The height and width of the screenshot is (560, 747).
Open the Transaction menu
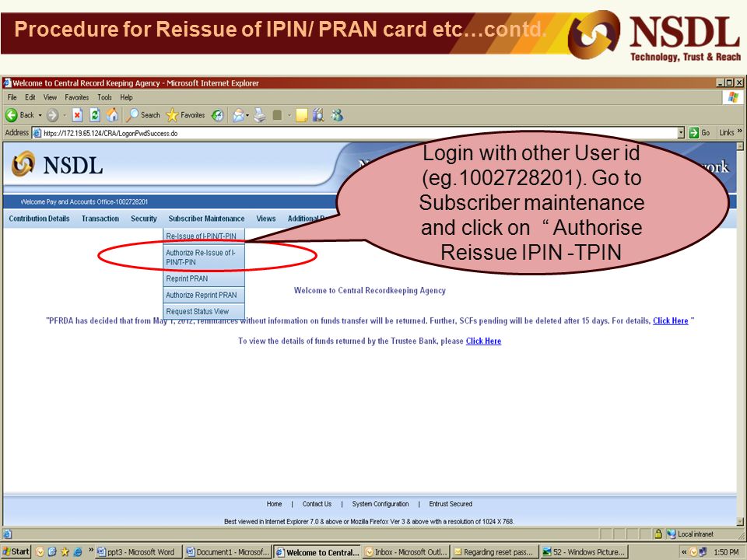click(x=100, y=219)
